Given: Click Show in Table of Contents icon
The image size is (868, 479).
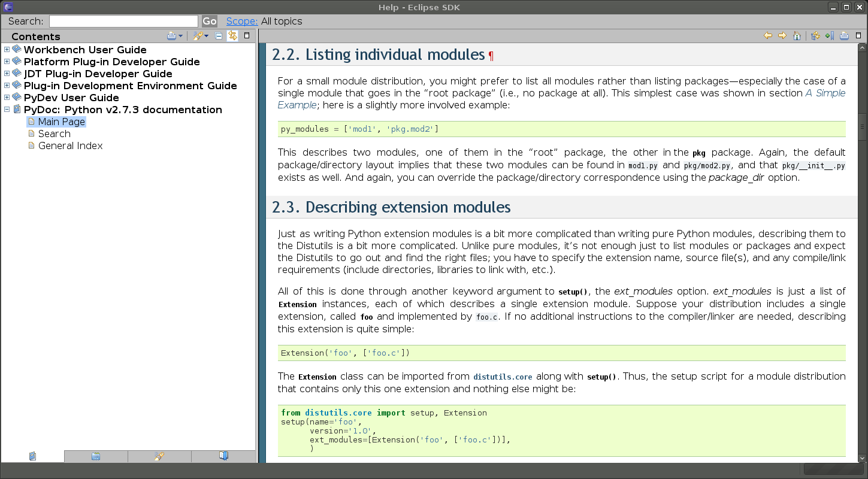Looking at the screenshot, I should 815,36.
